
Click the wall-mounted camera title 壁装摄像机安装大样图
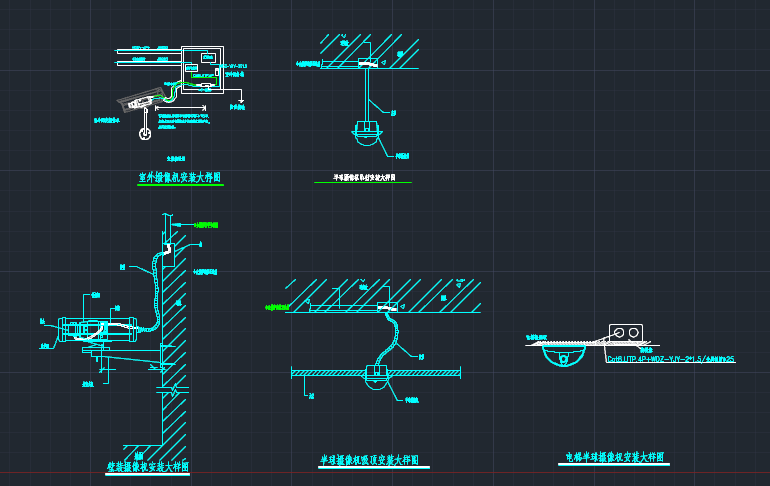148,467
